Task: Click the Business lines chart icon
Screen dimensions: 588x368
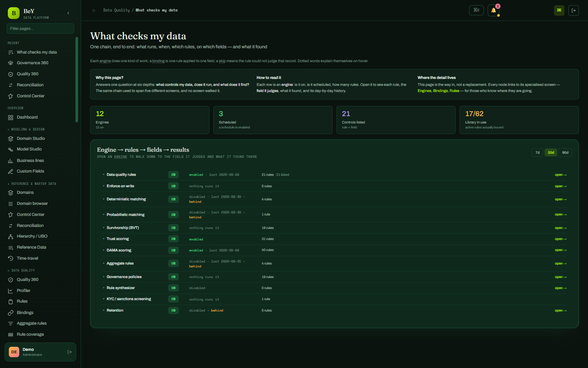Action: 11,161
